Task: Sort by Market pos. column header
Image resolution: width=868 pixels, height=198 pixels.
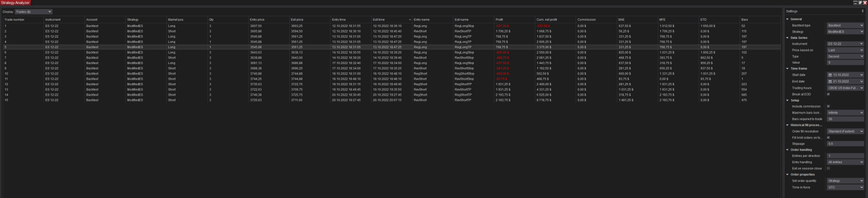Action: click(187, 20)
